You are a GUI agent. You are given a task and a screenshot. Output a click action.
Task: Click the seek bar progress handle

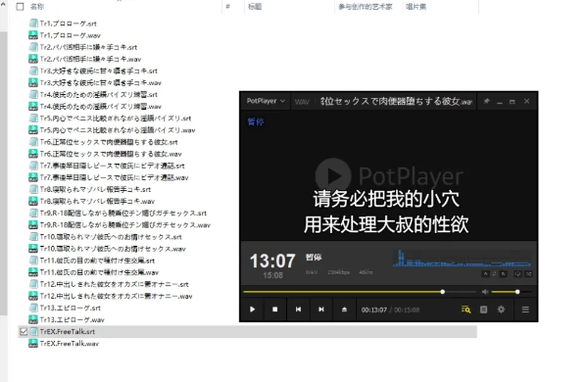[442, 291]
